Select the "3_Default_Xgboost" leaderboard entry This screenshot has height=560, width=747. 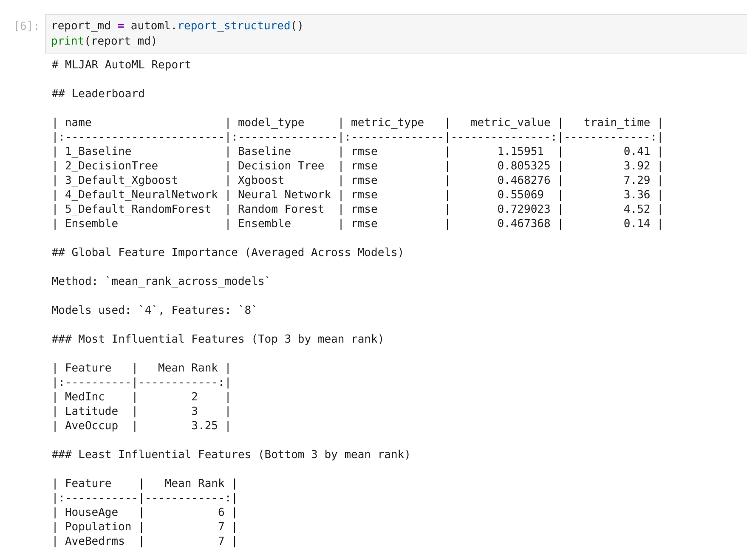121,180
